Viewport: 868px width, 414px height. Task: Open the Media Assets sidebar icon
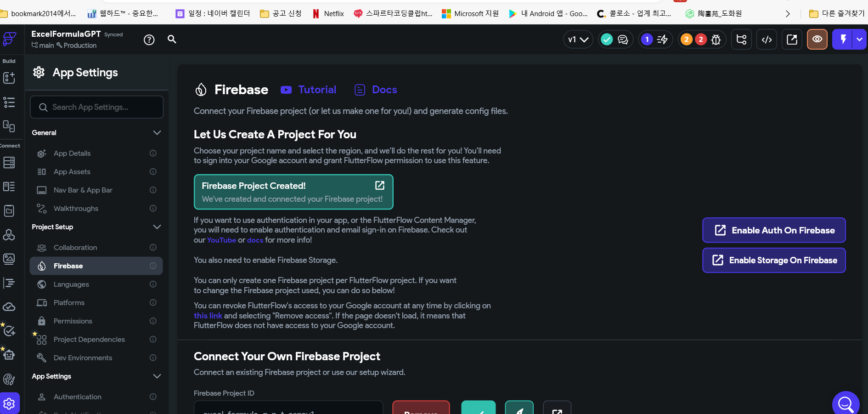pos(9,259)
